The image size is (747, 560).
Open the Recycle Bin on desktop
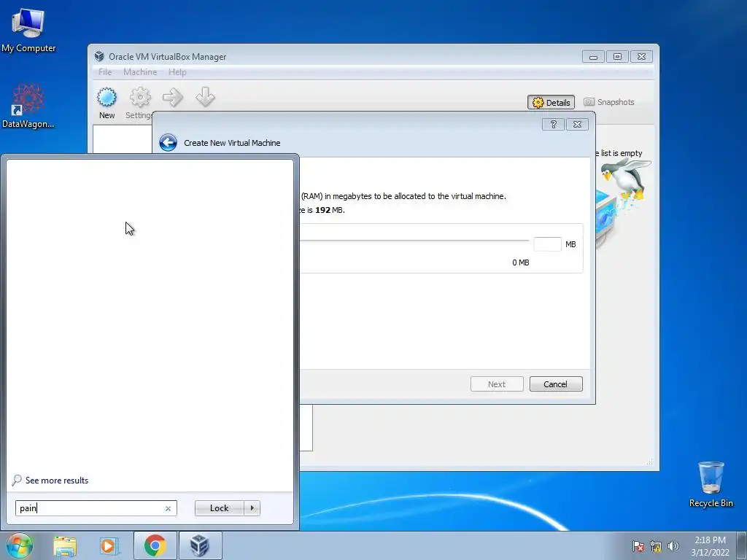(x=711, y=484)
